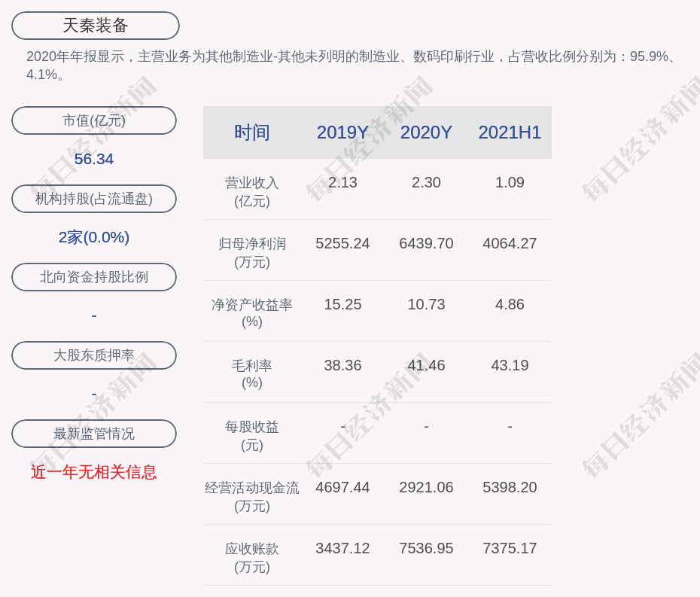Open the 北向资金持股比例 label
Image resolution: width=700 pixels, height=597 pixels.
pyautogui.click(x=94, y=277)
